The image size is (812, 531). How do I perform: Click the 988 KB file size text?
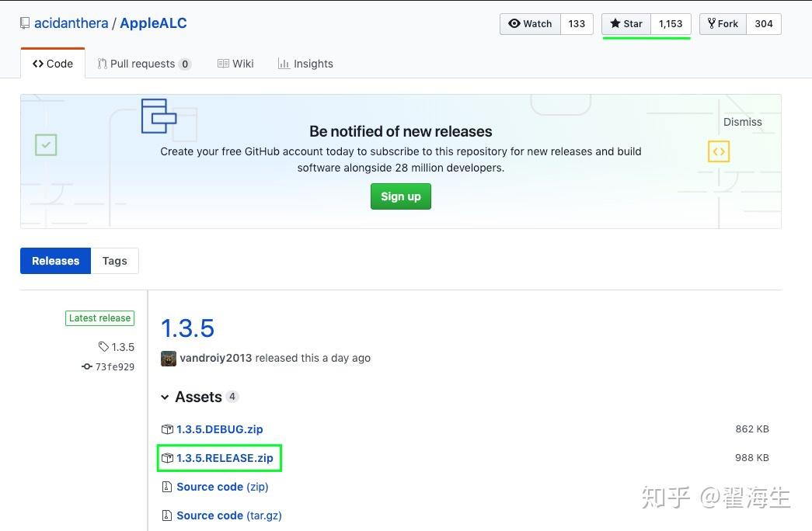tap(752, 457)
